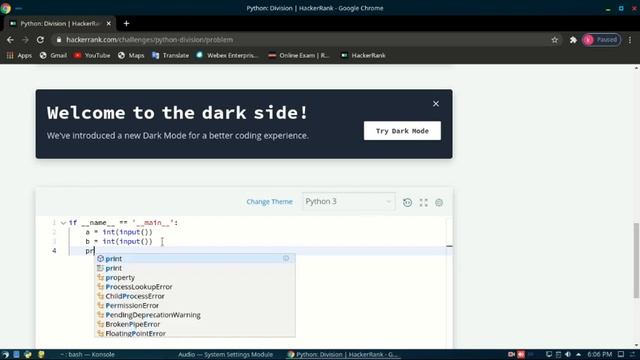The height and width of the screenshot is (360, 640).
Task: Click the Change Theme link
Action: [x=269, y=202]
